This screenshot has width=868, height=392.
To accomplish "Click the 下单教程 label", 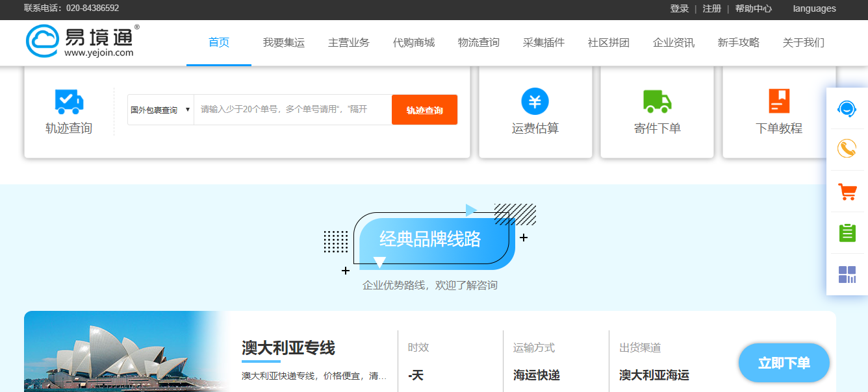I will (x=779, y=129).
